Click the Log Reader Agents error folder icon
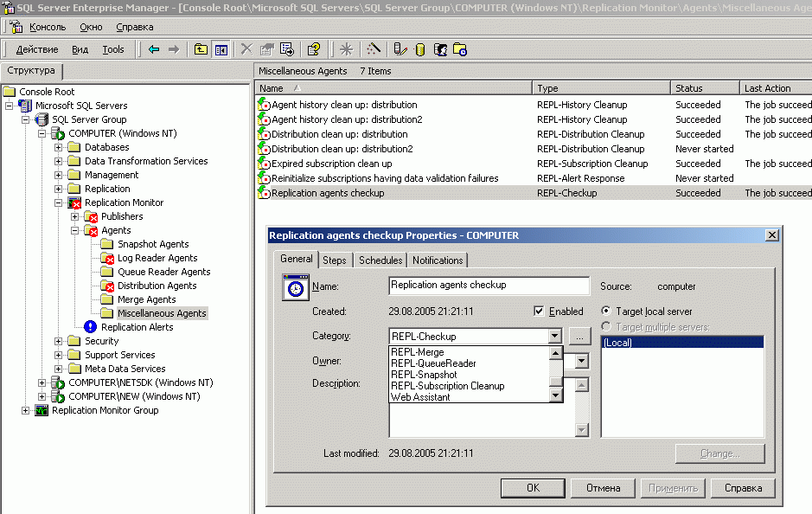 [x=107, y=258]
